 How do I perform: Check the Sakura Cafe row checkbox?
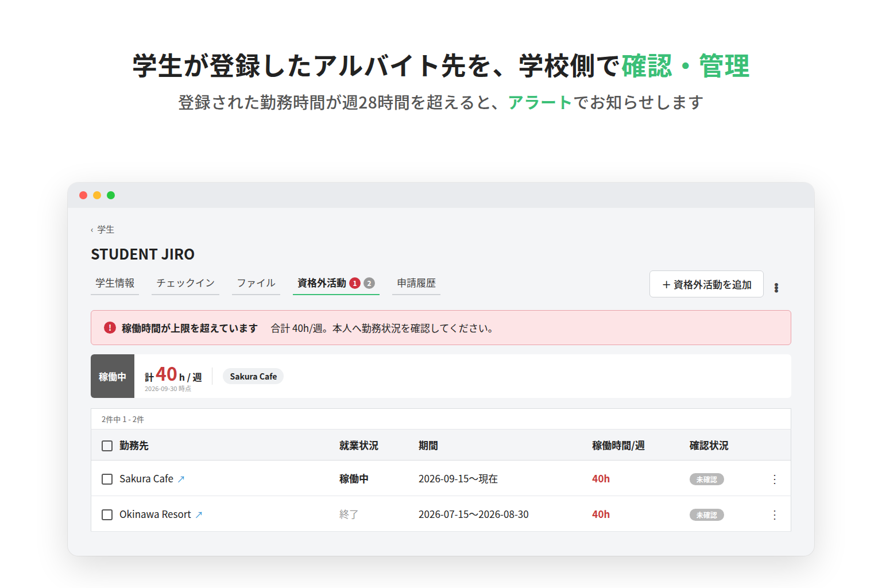point(107,479)
